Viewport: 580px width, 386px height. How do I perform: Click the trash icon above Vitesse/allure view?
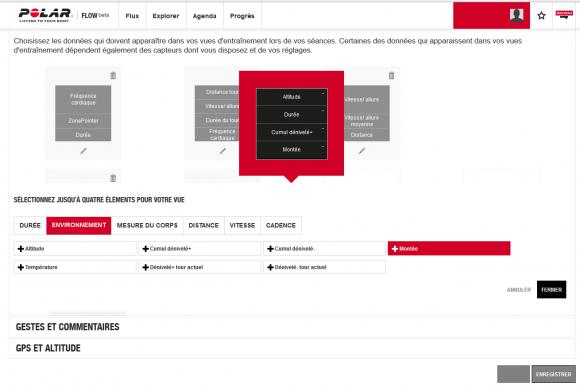pos(391,75)
